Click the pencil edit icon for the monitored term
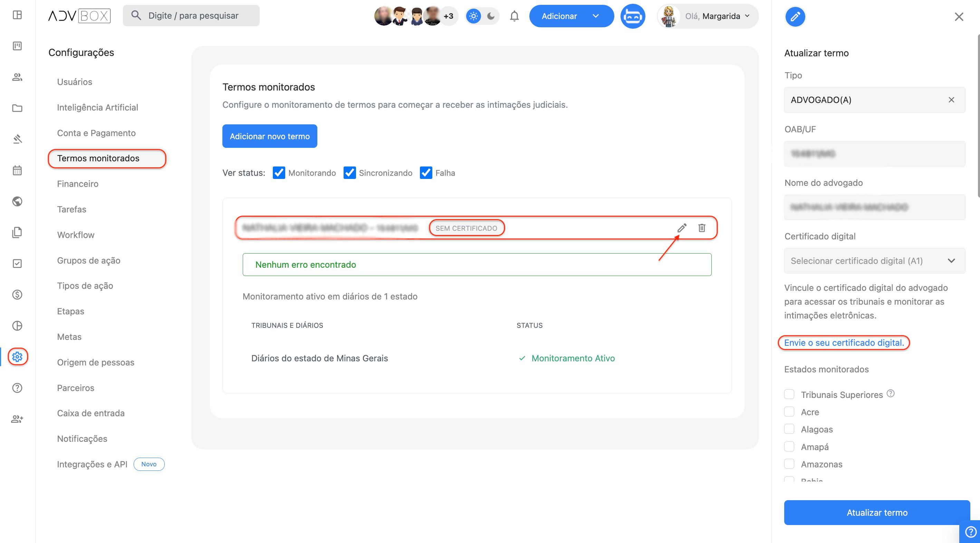The image size is (980, 543). click(x=682, y=228)
